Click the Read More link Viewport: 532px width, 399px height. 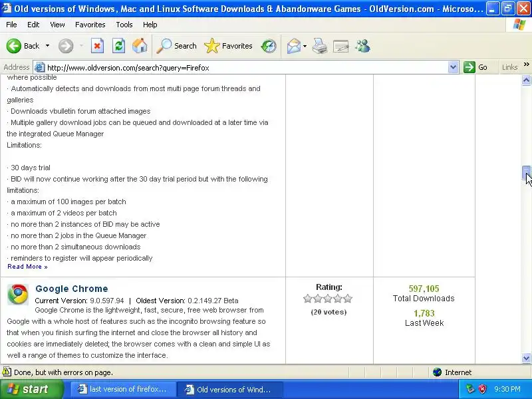tap(27, 267)
